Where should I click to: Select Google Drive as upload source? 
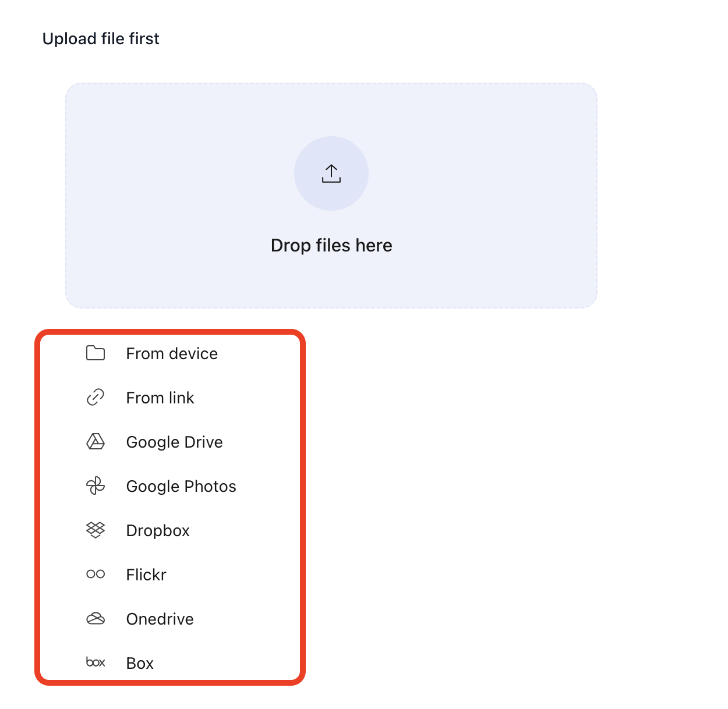click(x=174, y=441)
